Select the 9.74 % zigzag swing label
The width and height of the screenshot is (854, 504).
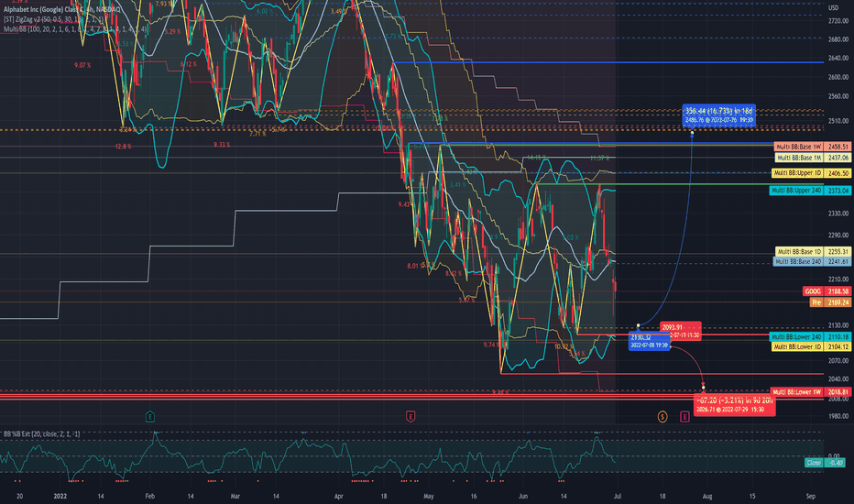tap(491, 345)
